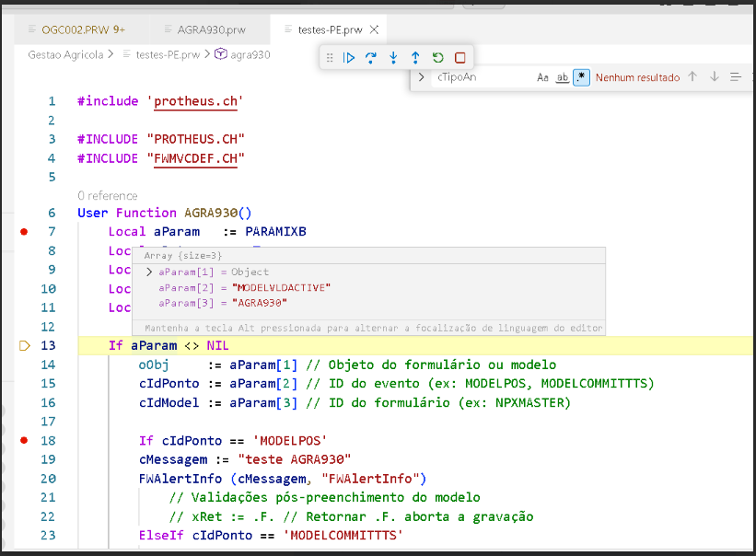Click PARAMIXB on line 7
This screenshot has width=756, height=556.
(275, 232)
